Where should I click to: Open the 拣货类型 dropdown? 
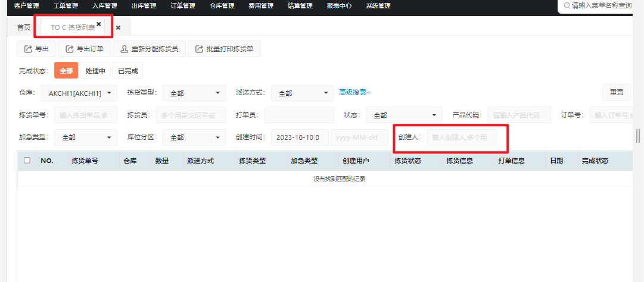[x=194, y=93]
